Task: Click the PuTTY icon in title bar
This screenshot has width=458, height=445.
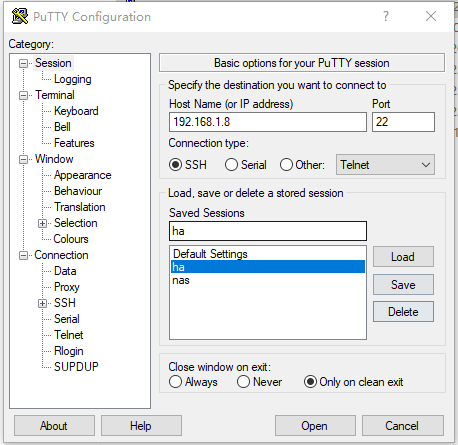Action: pyautogui.click(x=20, y=16)
